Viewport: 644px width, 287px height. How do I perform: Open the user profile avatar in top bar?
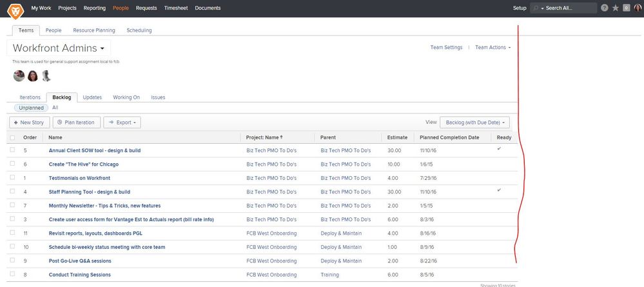coord(637,8)
